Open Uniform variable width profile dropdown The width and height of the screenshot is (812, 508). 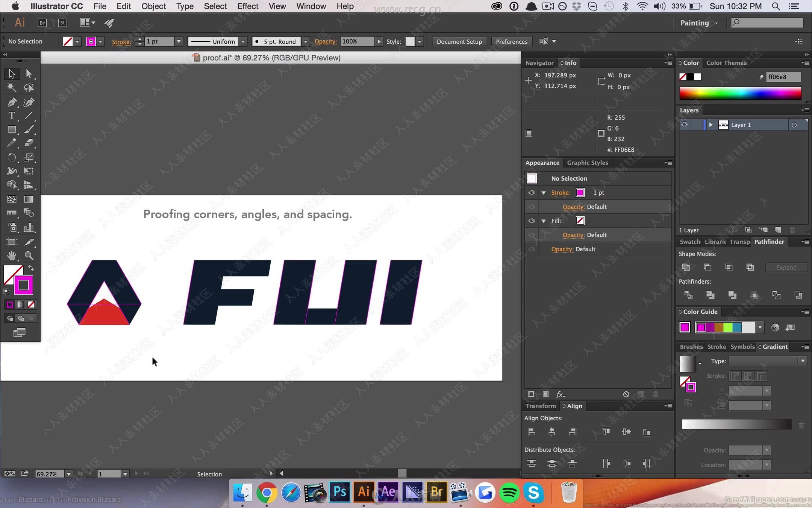243,41
